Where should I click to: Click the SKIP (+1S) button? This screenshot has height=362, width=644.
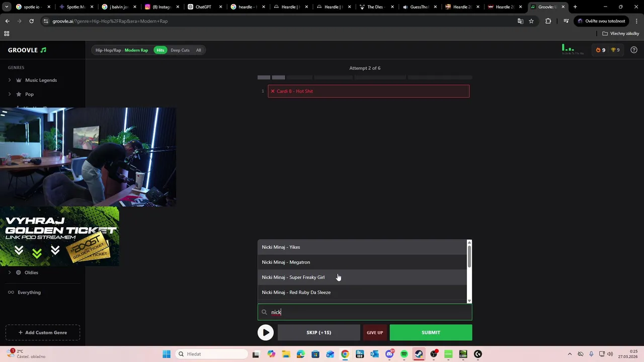pyautogui.click(x=318, y=332)
